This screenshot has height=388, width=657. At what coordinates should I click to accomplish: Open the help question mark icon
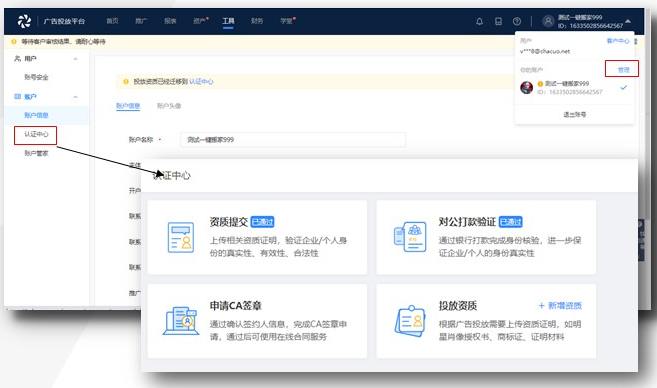point(517,21)
